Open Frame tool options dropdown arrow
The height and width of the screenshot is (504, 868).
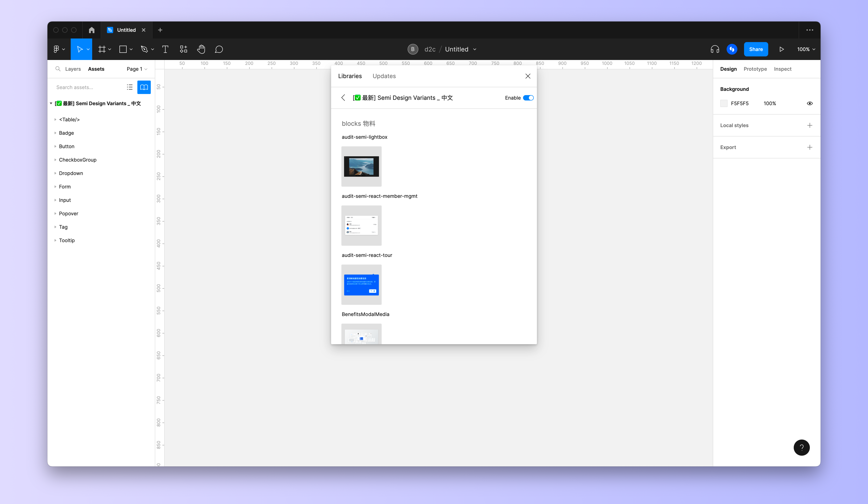coord(110,49)
